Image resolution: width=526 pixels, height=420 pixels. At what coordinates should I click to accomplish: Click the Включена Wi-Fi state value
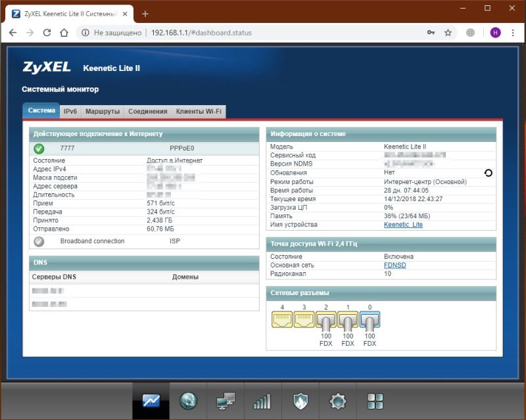coord(398,256)
